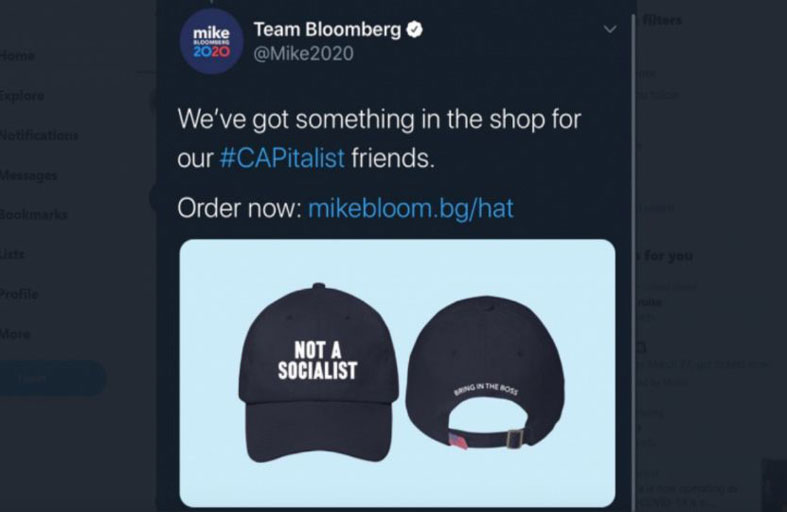Screen dimensions: 787x512
Task: Open Bookmarks in the sidebar
Action: point(33,214)
